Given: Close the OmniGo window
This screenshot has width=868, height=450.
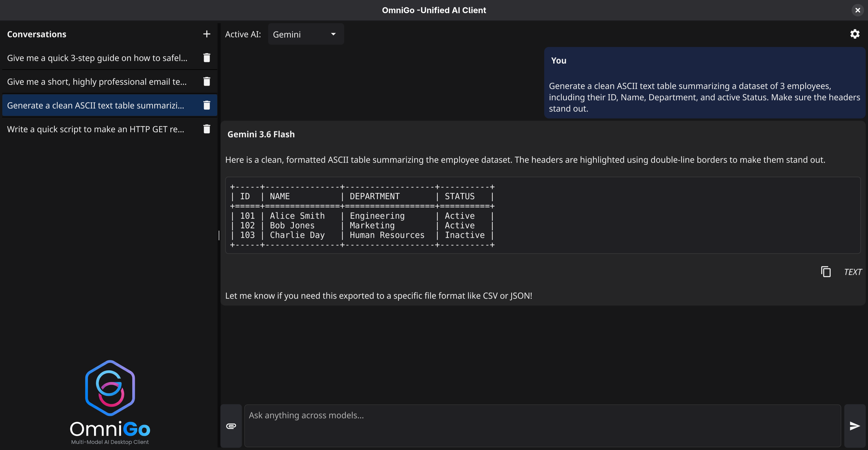Looking at the screenshot, I should pos(858,10).
